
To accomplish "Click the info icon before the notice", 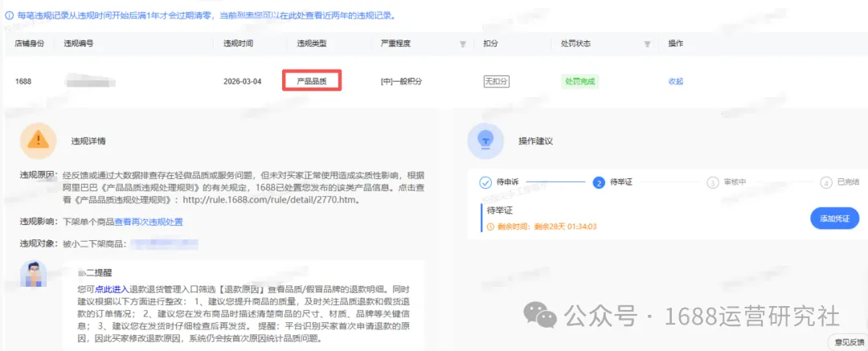I will click(x=8, y=15).
